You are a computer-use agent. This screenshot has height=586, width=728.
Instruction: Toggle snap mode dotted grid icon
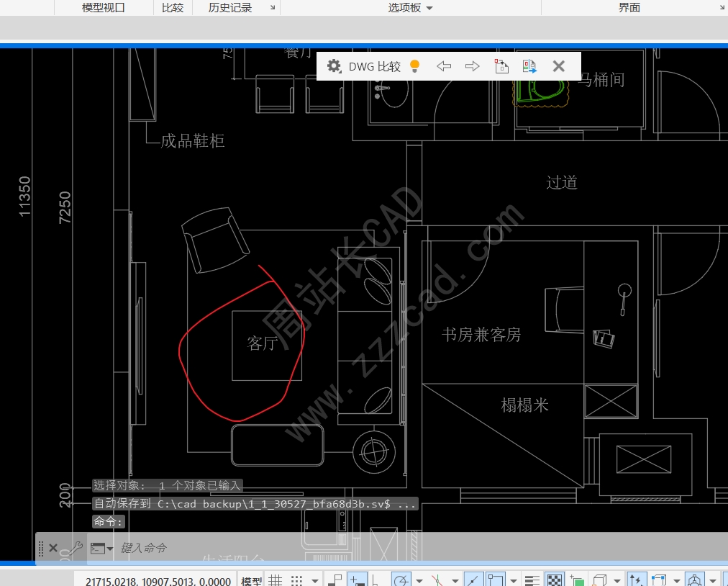(x=296, y=580)
